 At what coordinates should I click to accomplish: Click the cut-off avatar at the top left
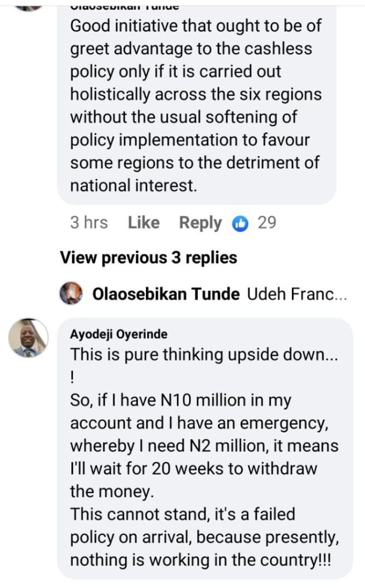click(x=28, y=6)
